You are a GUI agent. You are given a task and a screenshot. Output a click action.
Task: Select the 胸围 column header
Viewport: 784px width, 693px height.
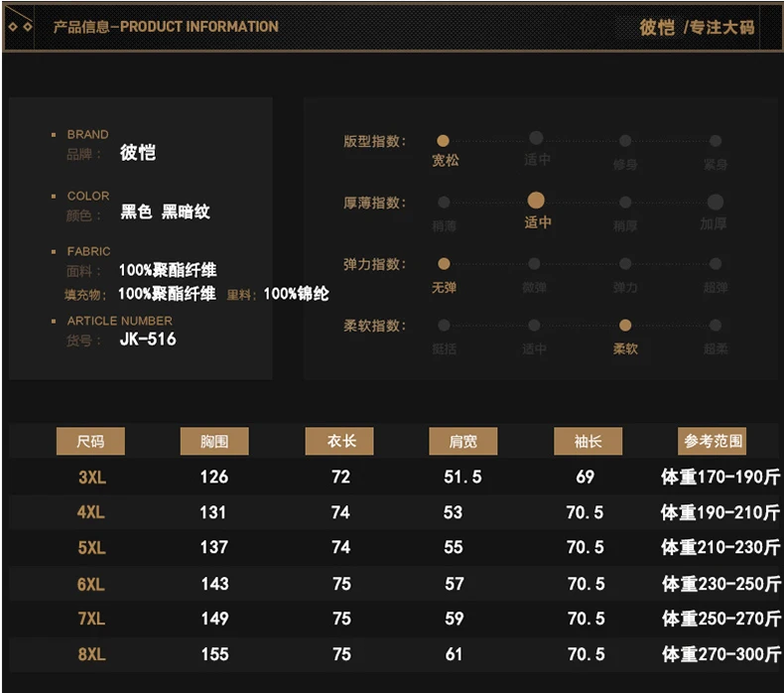point(214,441)
